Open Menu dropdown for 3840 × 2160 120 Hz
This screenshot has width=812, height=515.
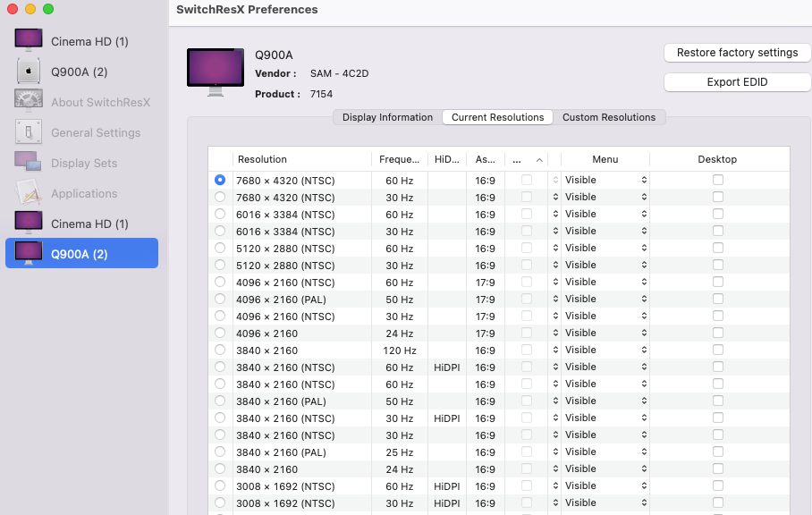[605, 350]
